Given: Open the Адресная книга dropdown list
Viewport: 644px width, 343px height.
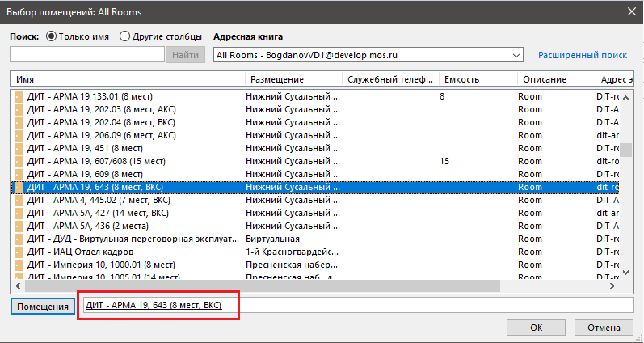Looking at the screenshot, I should [516, 55].
